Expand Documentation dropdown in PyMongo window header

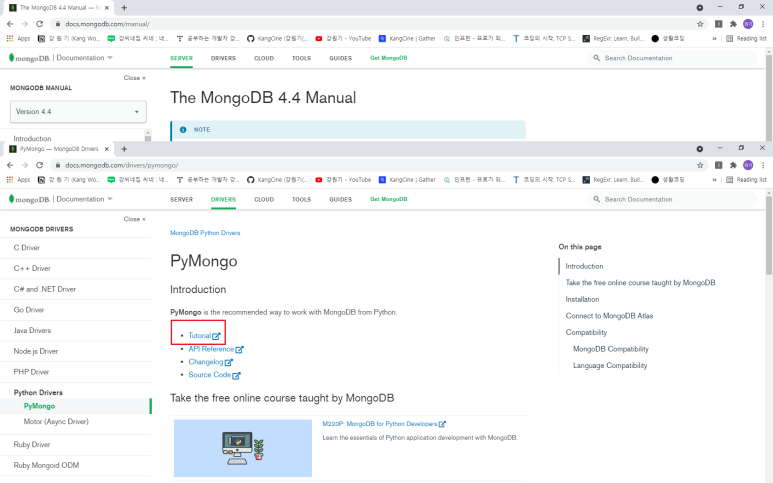[84, 199]
